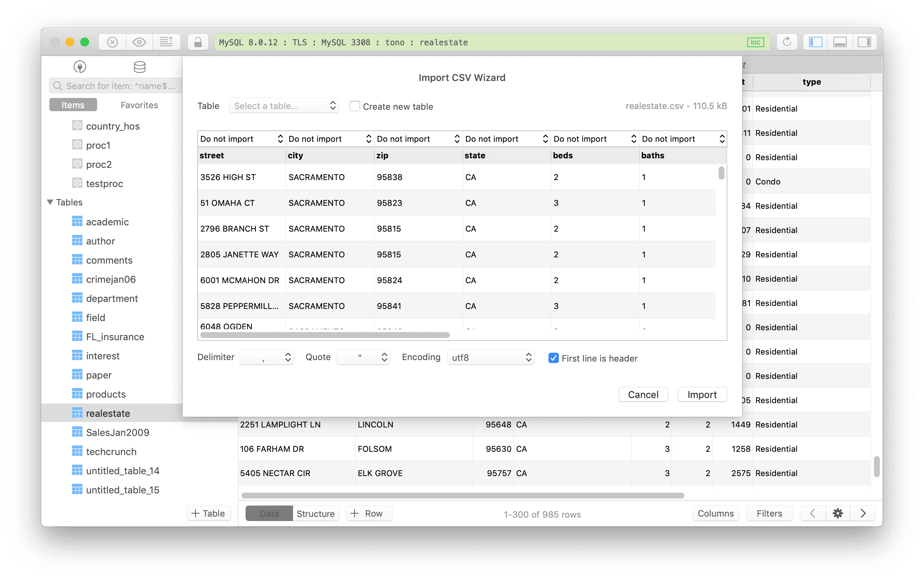
Task: Click the FL_insurance table icon
Action: pyautogui.click(x=77, y=337)
